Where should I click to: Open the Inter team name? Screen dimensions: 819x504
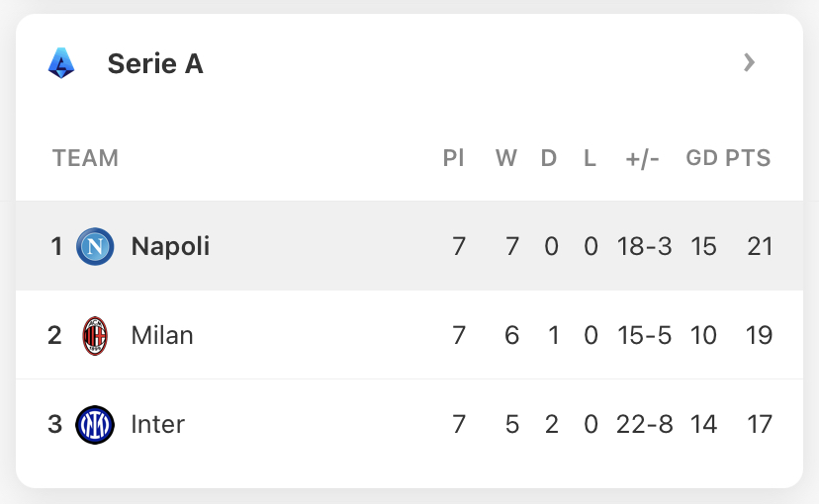pyautogui.click(x=157, y=425)
